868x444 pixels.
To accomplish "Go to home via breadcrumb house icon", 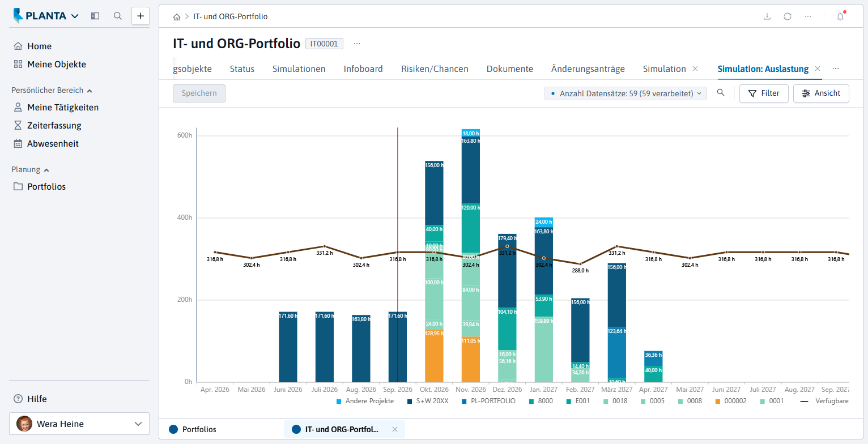I will tap(177, 17).
